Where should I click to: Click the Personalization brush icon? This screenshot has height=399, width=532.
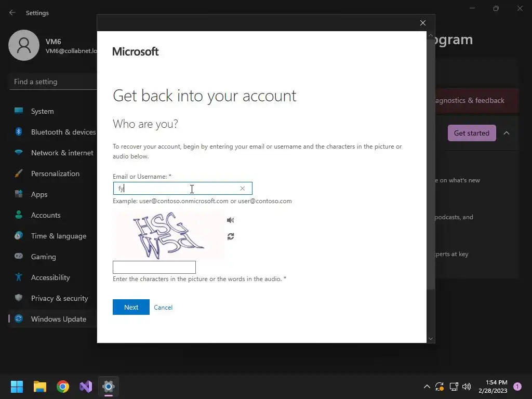click(x=19, y=173)
